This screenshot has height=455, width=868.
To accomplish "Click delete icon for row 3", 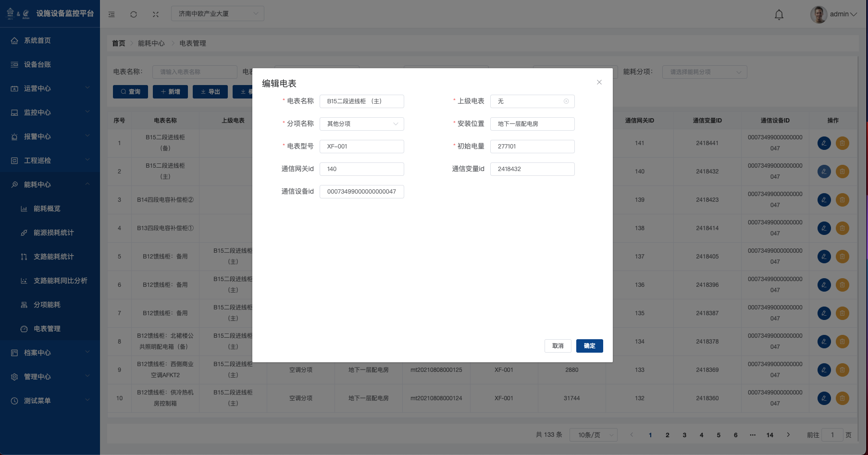I will tap(842, 200).
